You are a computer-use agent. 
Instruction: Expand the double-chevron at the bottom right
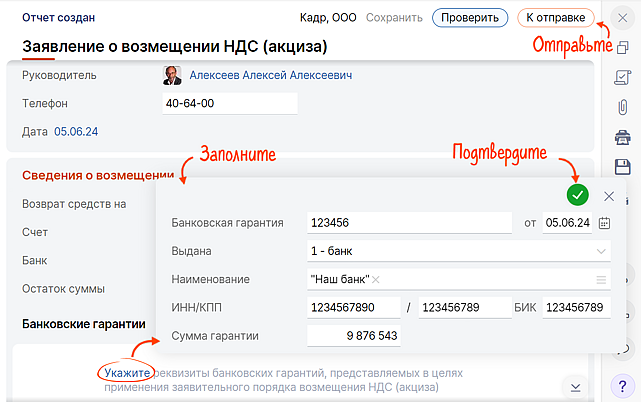(x=576, y=387)
